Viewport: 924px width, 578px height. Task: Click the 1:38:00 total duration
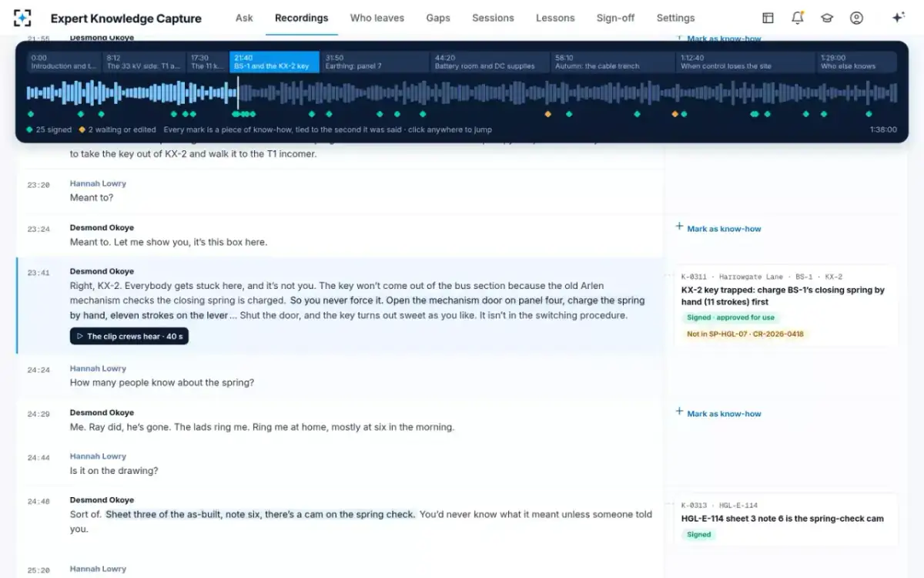pos(882,129)
